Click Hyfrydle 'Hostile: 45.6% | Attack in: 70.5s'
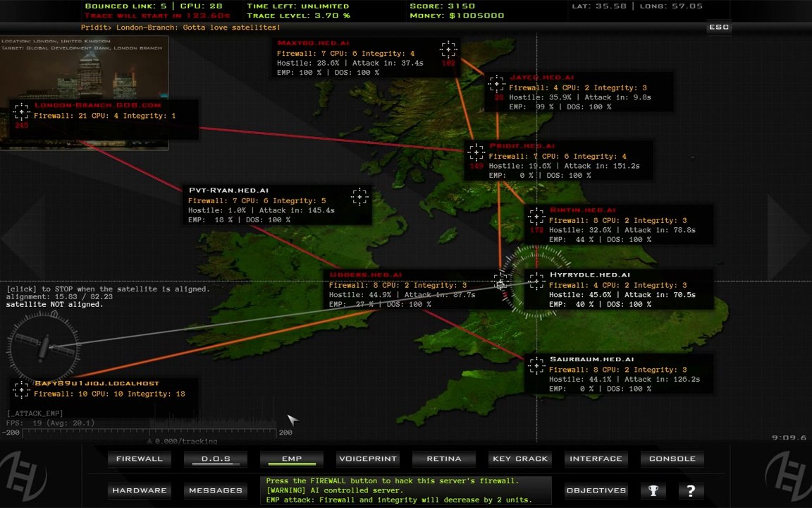The width and height of the screenshot is (812, 508). pos(622,295)
